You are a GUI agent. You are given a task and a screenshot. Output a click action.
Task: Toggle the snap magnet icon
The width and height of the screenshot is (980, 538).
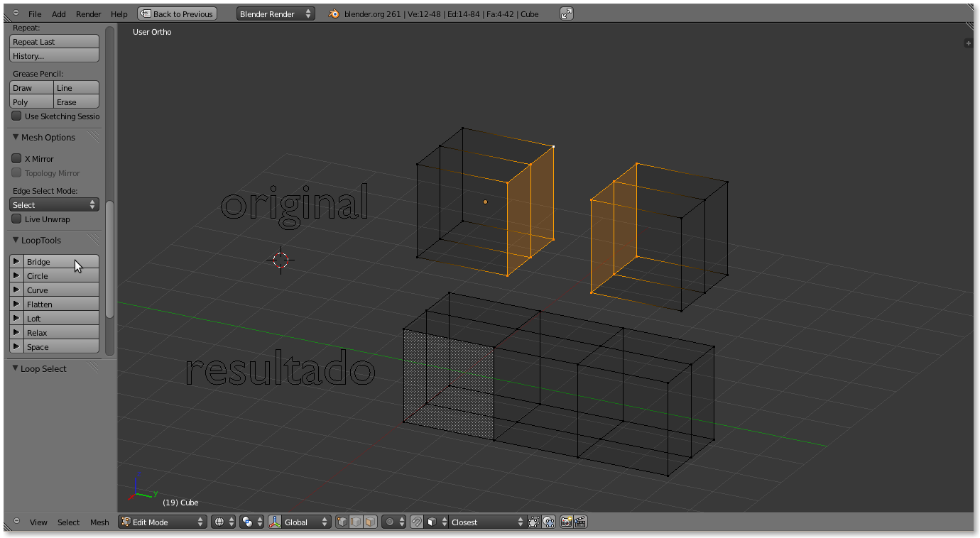[417, 522]
